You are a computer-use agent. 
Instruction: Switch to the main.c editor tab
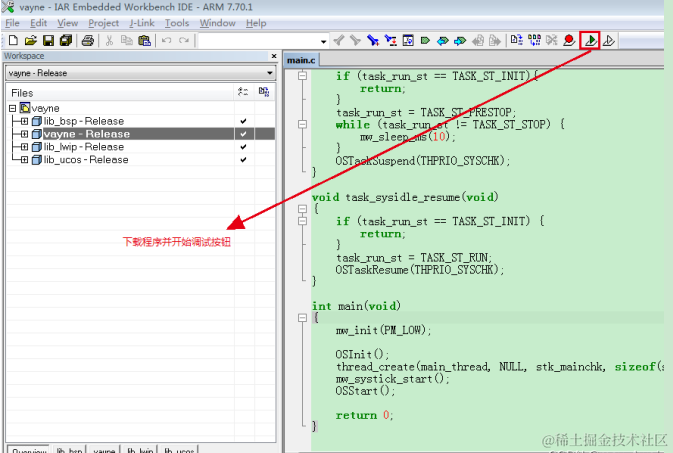(x=301, y=60)
